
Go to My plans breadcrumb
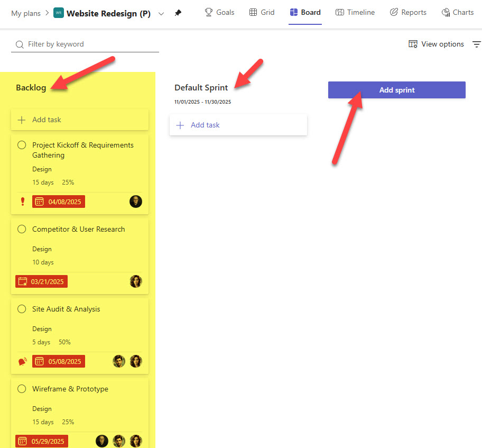[26, 13]
